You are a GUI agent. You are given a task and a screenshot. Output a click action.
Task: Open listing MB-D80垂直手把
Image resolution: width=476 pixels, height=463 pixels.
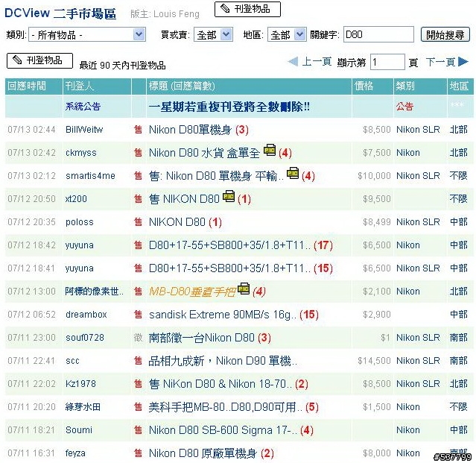(192, 292)
